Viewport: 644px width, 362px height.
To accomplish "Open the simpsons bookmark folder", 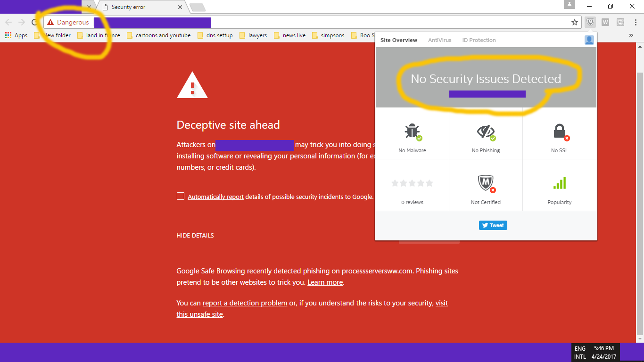I will [329, 35].
